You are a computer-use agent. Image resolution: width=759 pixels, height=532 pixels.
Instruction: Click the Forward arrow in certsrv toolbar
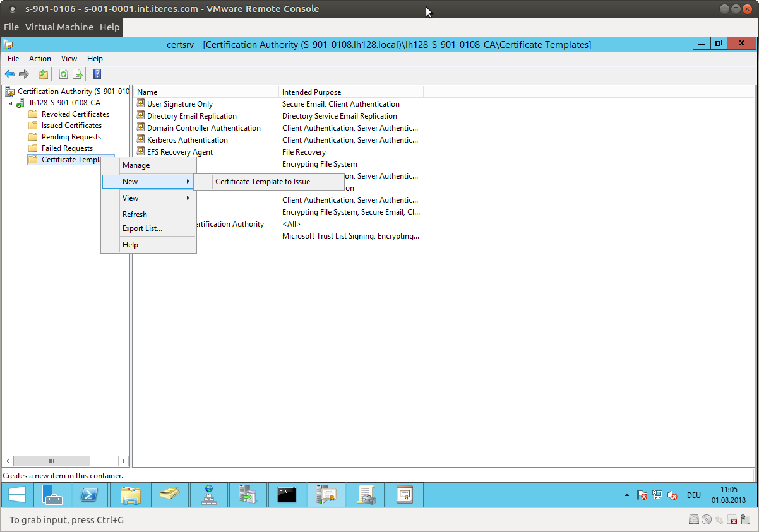(24, 74)
